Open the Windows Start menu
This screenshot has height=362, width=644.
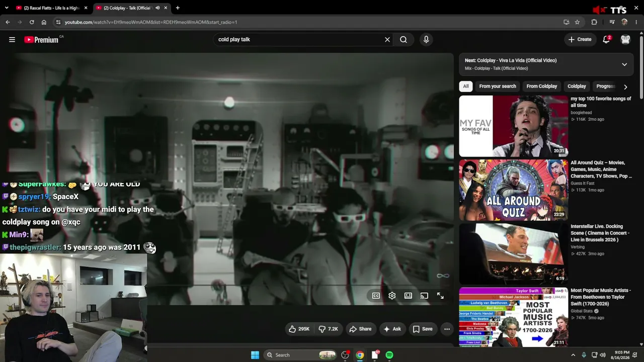255,355
